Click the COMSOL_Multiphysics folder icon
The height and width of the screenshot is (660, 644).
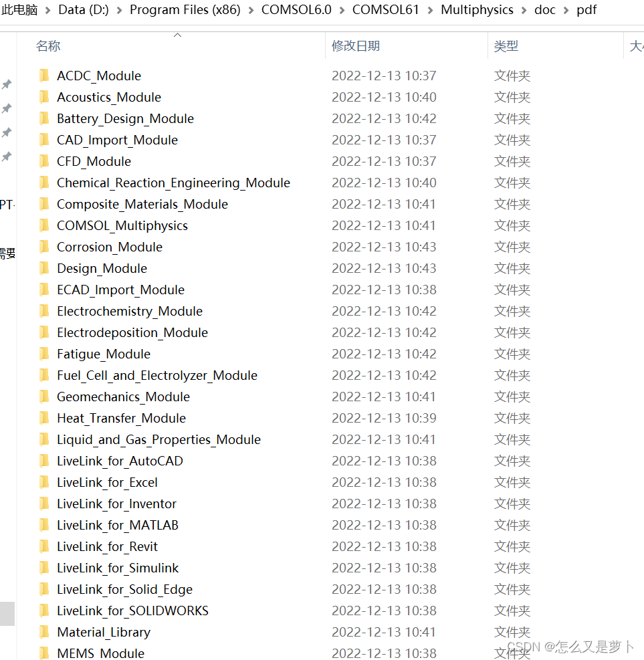[44, 225]
